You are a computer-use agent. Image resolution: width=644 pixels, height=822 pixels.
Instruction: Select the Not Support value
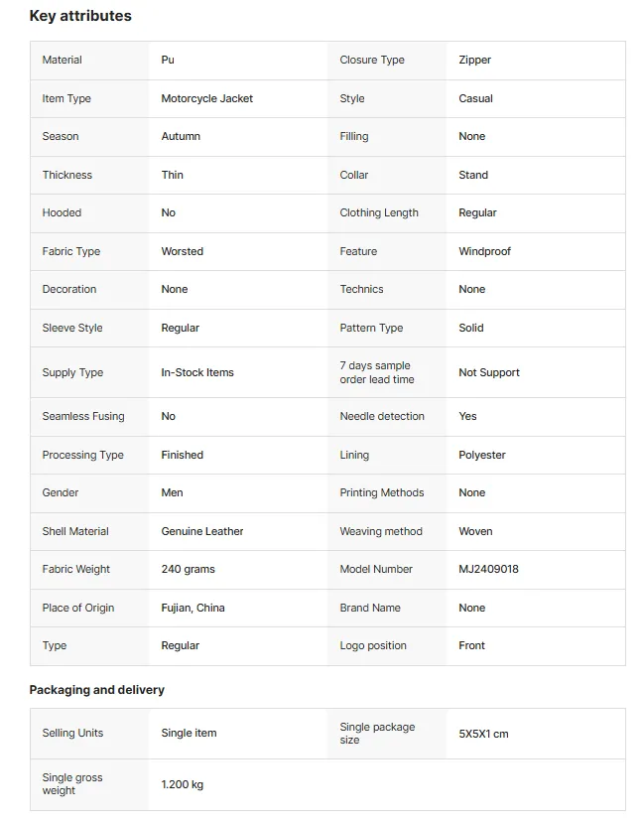(489, 372)
